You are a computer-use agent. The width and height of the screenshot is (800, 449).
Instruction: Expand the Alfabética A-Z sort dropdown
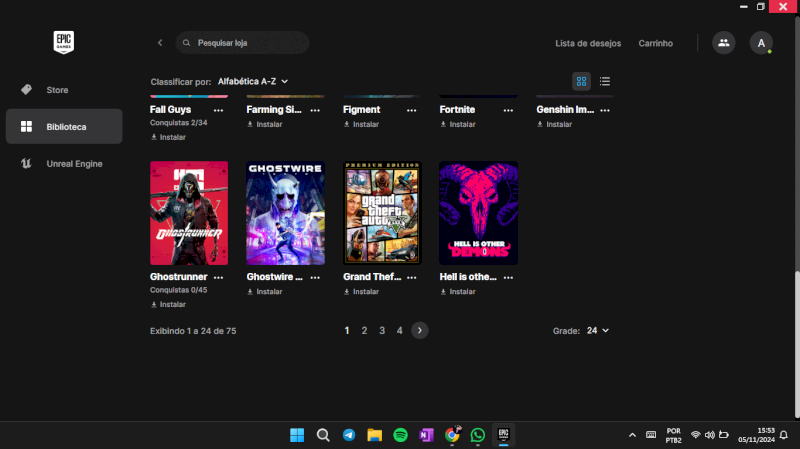point(253,81)
